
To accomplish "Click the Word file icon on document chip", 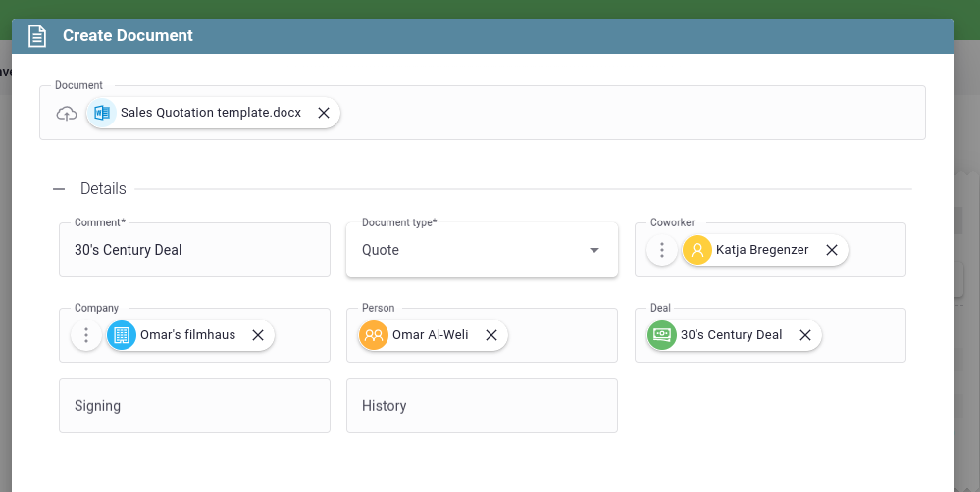I will coord(101,113).
